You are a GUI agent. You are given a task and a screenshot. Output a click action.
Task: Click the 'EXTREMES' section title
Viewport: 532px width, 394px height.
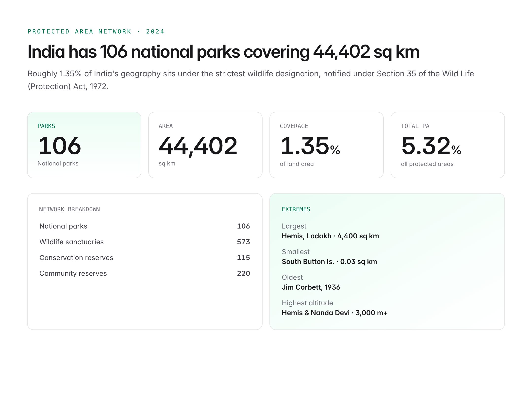click(x=296, y=209)
